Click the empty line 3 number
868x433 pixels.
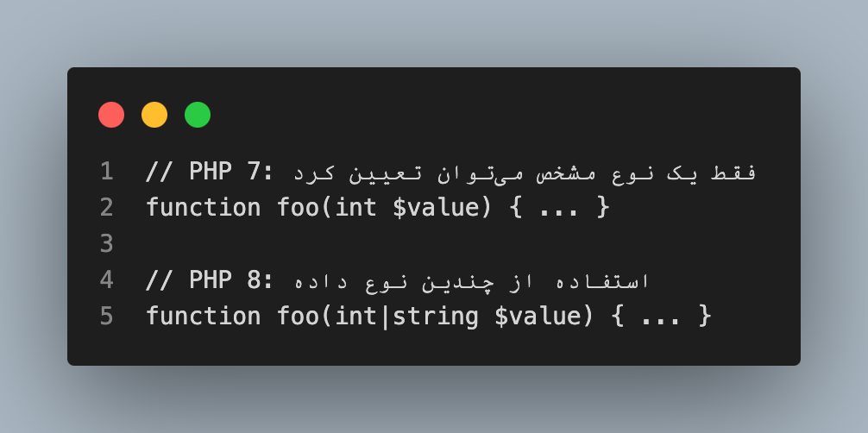point(106,244)
